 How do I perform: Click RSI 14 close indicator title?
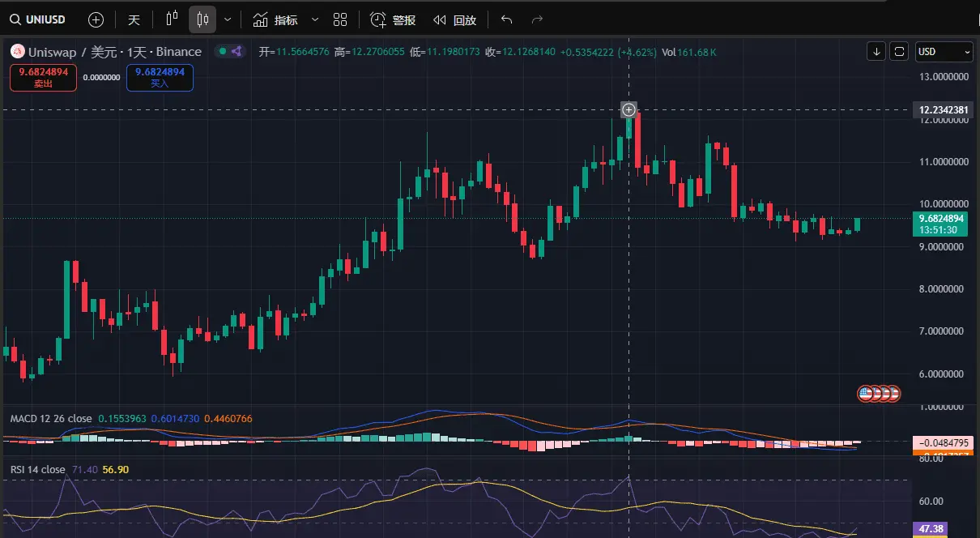37,469
